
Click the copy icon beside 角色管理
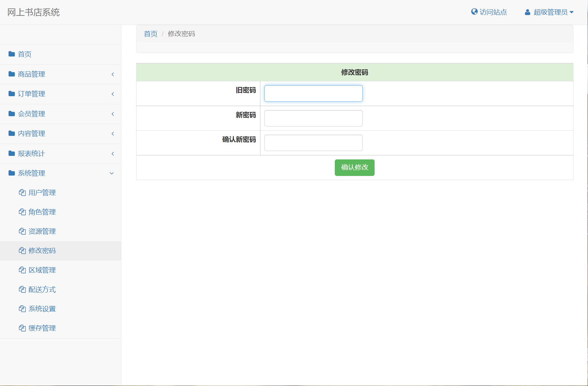22,212
